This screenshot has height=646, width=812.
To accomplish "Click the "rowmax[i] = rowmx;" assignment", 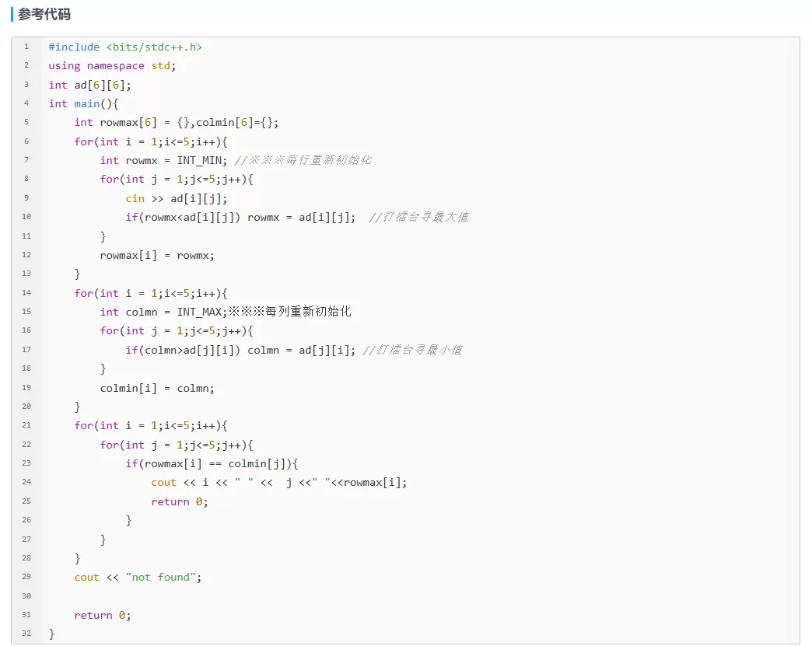I will 156,255.
